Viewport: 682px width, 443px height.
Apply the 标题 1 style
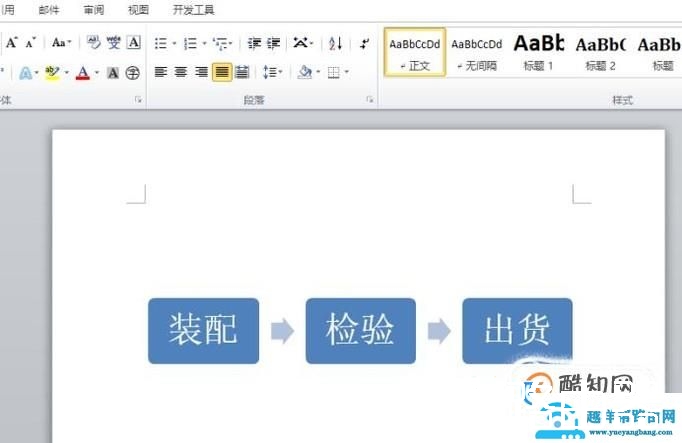pos(538,52)
